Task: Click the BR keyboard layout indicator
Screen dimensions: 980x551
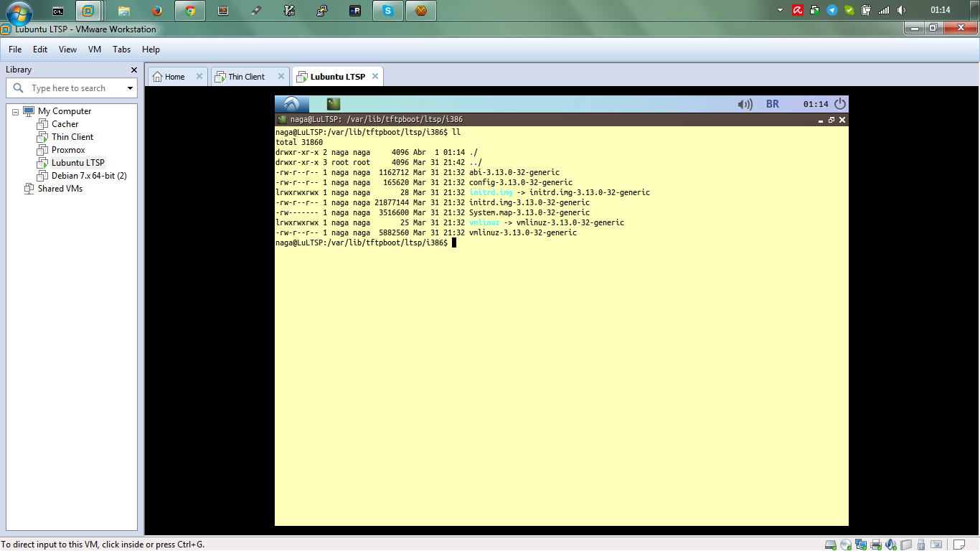Action: 773,104
